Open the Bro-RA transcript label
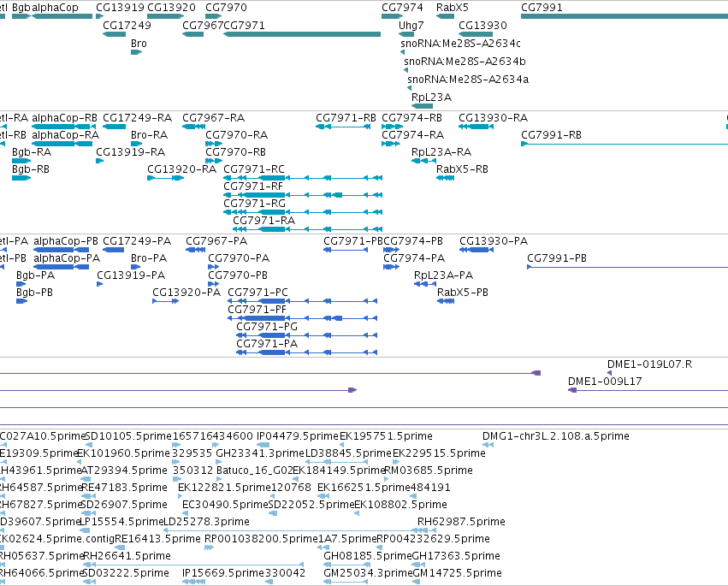Screen dimensions: 728x586 (149, 135)
